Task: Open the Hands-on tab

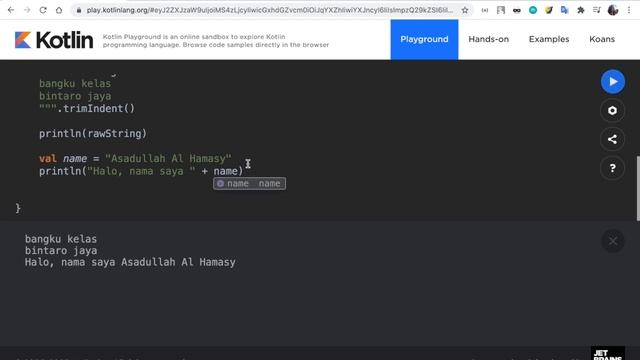Action: pyautogui.click(x=489, y=40)
